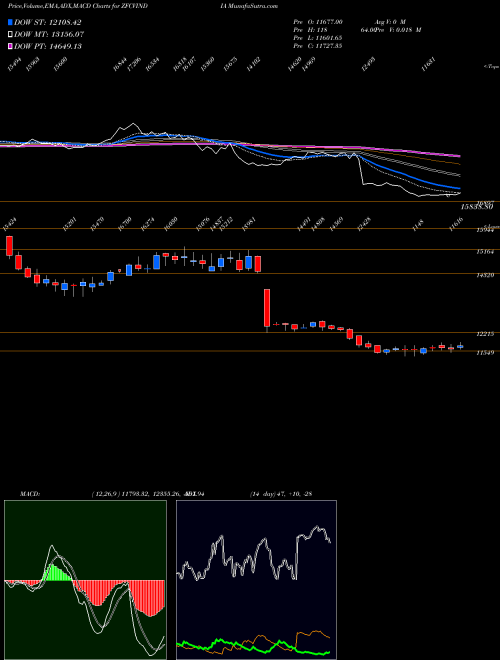
Task: Open the MACD histogram panel
Action: pos(85,580)
